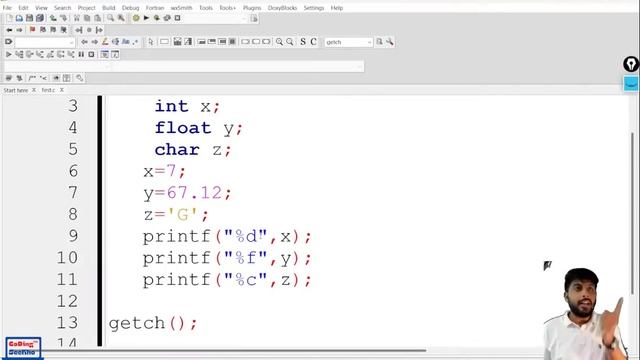Click on the line "getch();"

pyautogui.click(x=153, y=323)
